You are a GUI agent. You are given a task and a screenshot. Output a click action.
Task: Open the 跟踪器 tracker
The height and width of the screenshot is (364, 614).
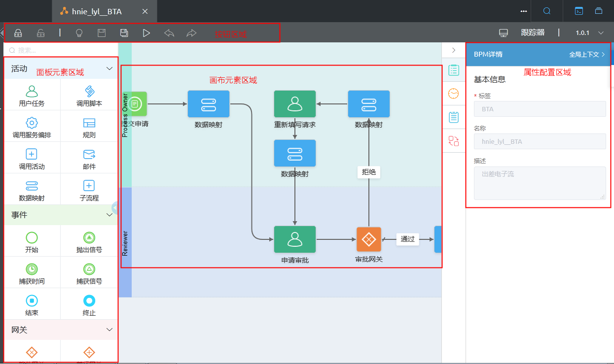pos(533,33)
